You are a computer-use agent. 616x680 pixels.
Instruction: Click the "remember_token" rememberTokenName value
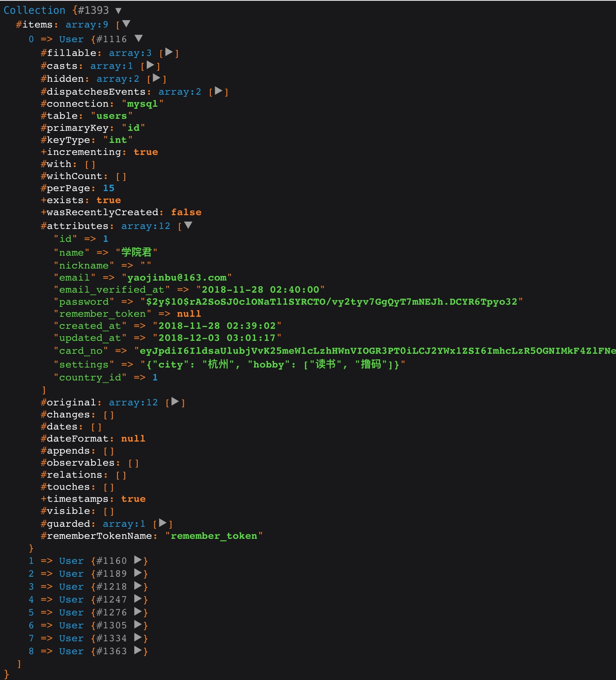214,536
